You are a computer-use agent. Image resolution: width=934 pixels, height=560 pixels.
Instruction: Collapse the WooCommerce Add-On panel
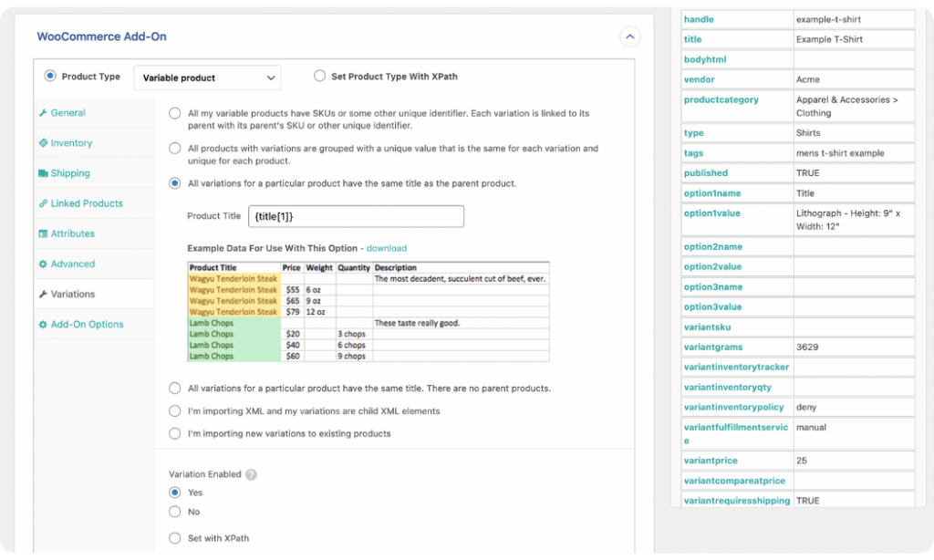tap(629, 36)
